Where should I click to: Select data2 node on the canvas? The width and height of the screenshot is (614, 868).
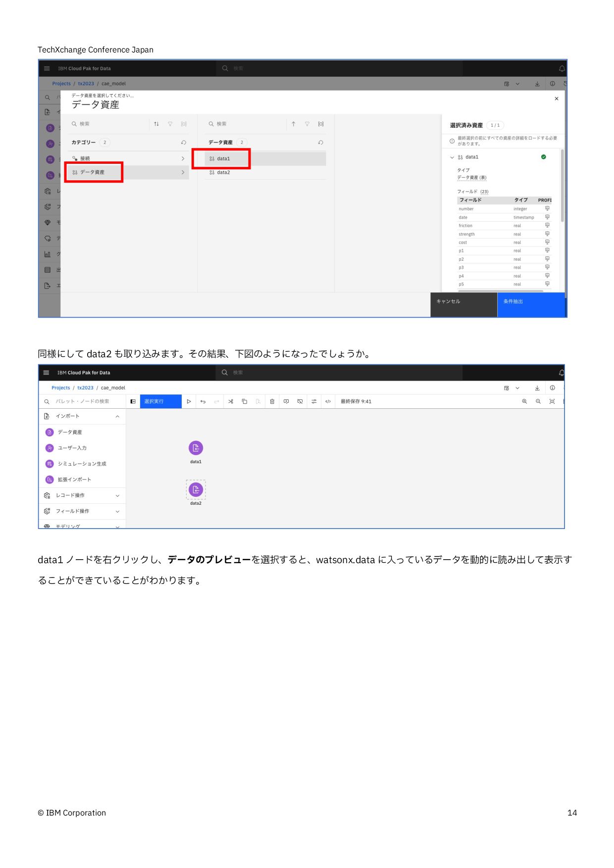pos(196,489)
